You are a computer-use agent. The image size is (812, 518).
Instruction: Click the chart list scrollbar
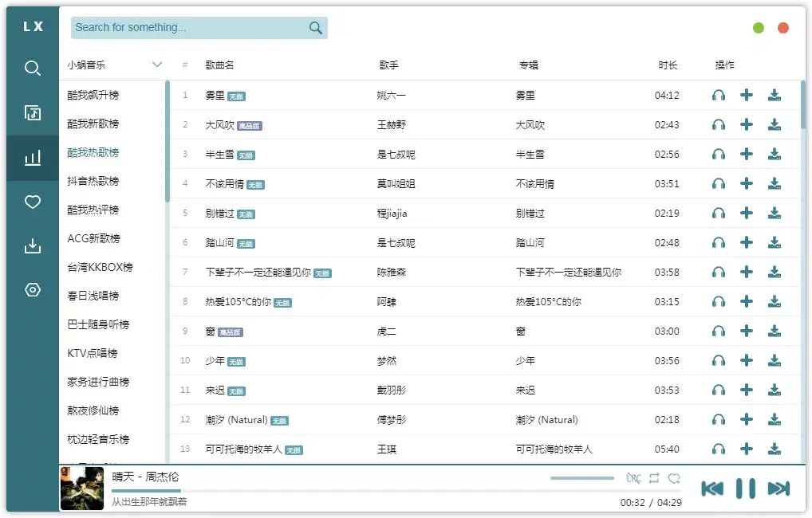point(168,141)
